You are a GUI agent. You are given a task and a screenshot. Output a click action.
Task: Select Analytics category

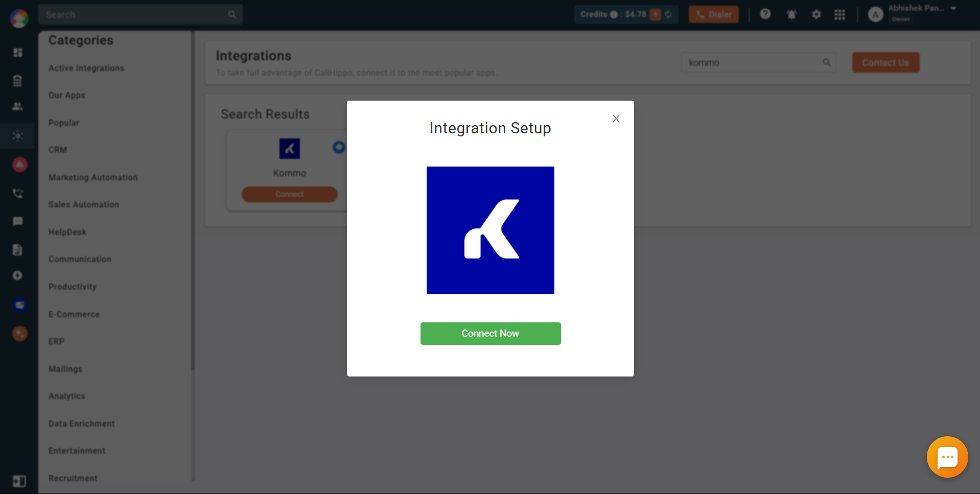(67, 396)
